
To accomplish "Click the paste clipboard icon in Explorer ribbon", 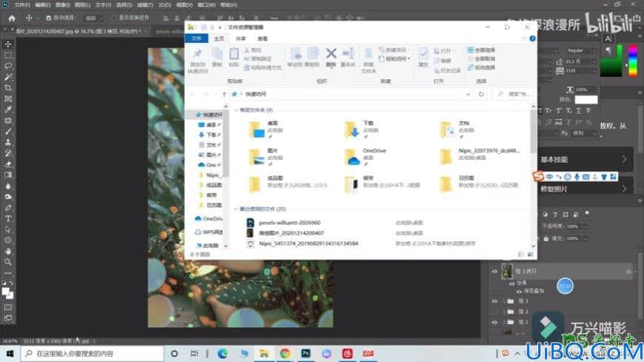I will tap(234, 54).
